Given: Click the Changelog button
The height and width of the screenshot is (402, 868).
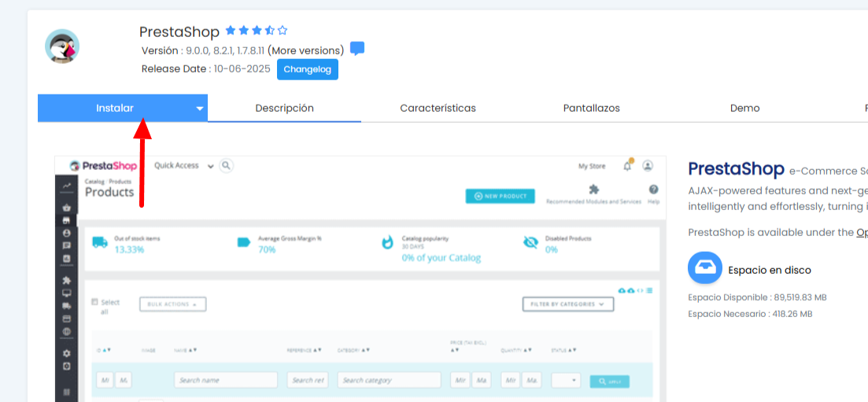Looking at the screenshot, I should click(x=307, y=69).
